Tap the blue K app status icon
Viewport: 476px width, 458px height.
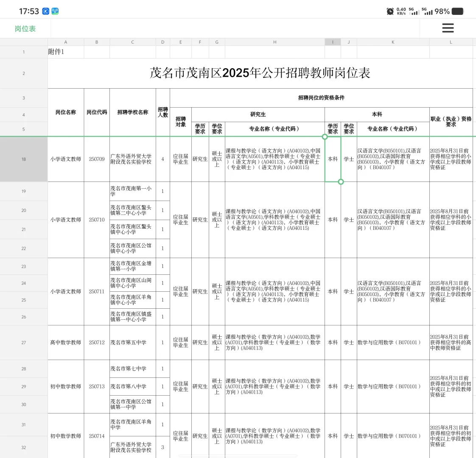point(45,11)
